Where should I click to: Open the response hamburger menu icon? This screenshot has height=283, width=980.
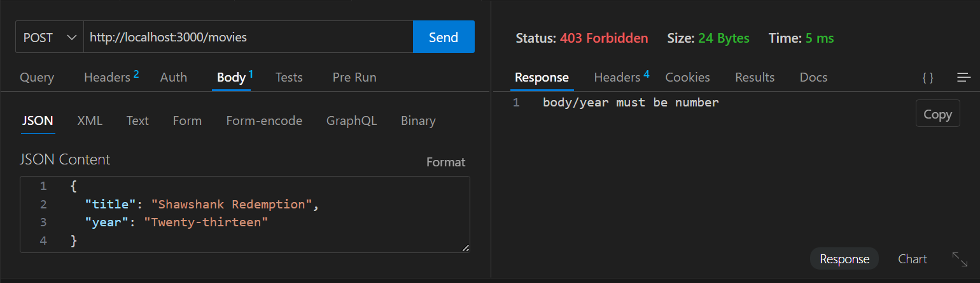point(963,77)
